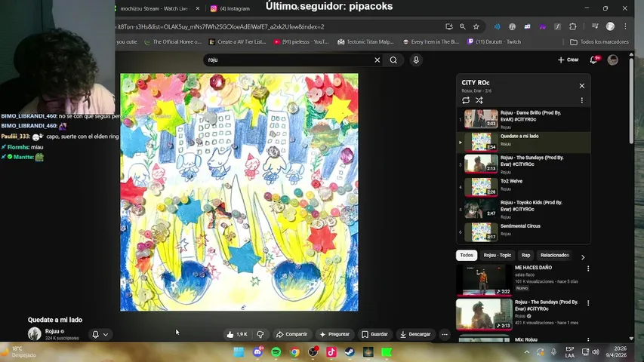Select the Relacionados filter chip
The image size is (644, 362).
point(554,256)
